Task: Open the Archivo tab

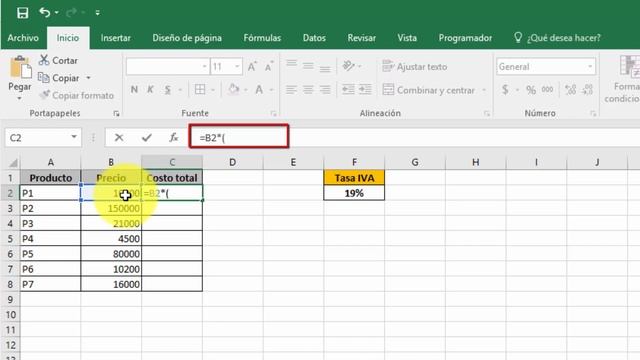Action: point(23,38)
